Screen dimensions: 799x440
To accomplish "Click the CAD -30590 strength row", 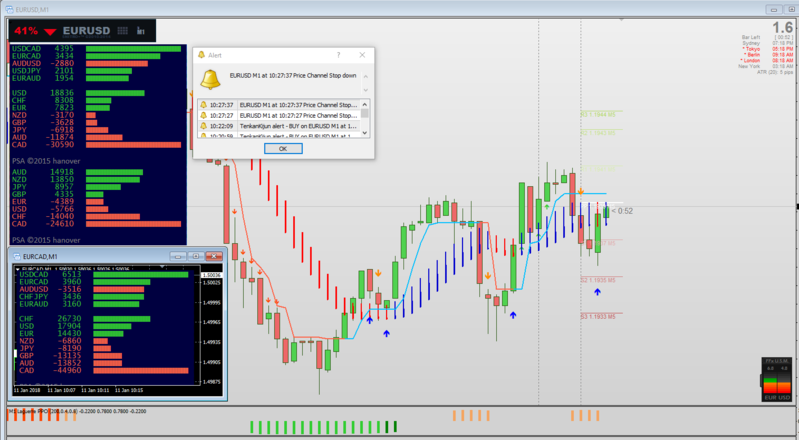I will pyautogui.click(x=96, y=144).
